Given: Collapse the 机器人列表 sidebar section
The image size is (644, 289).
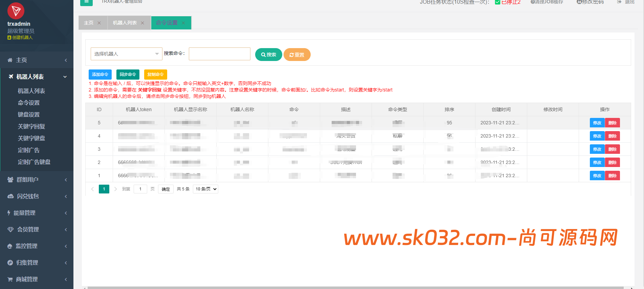Looking at the screenshot, I should point(37,77).
